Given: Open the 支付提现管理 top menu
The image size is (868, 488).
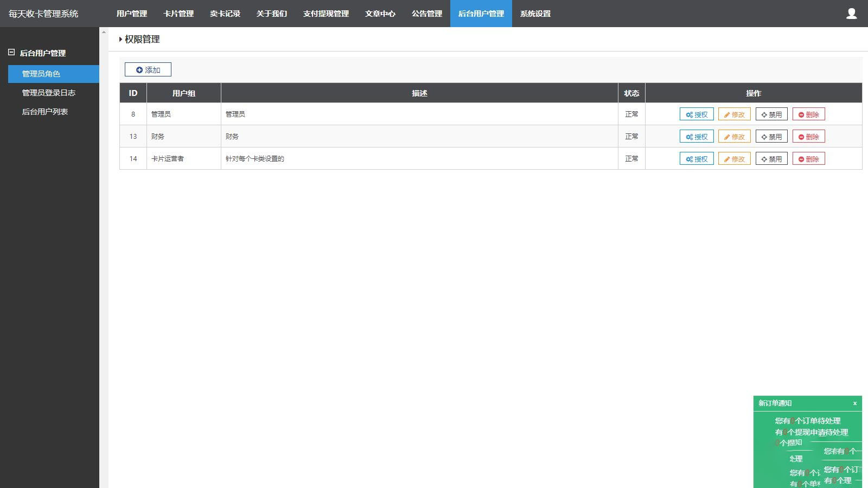Looking at the screenshot, I should (325, 14).
